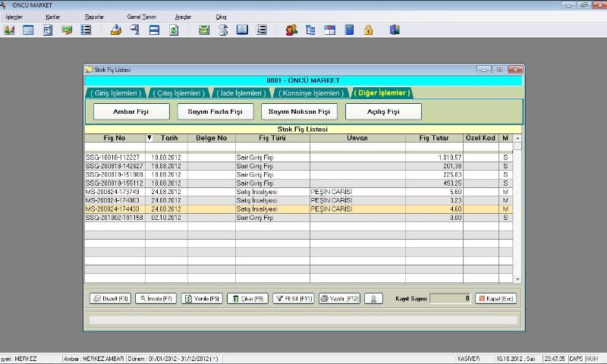The image size is (607, 364).
Task: Click the inbox tray with down arrow icon
Action: tap(116, 30)
